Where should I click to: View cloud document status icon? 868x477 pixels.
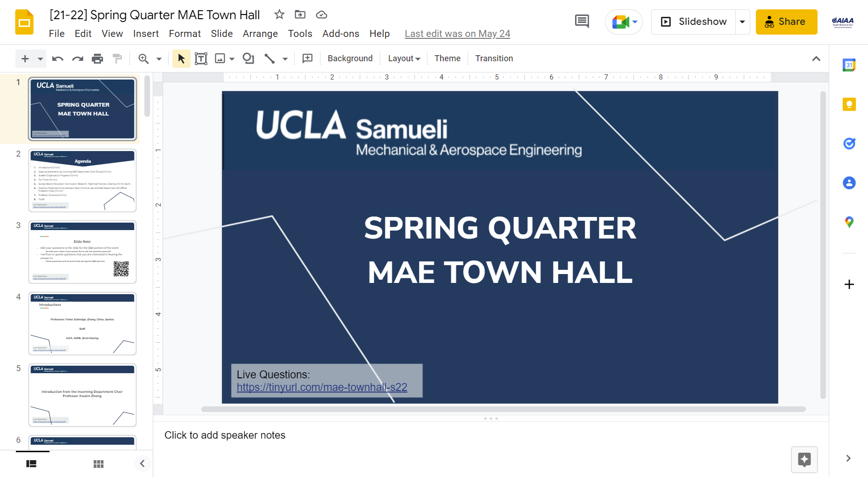(x=321, y=14)
